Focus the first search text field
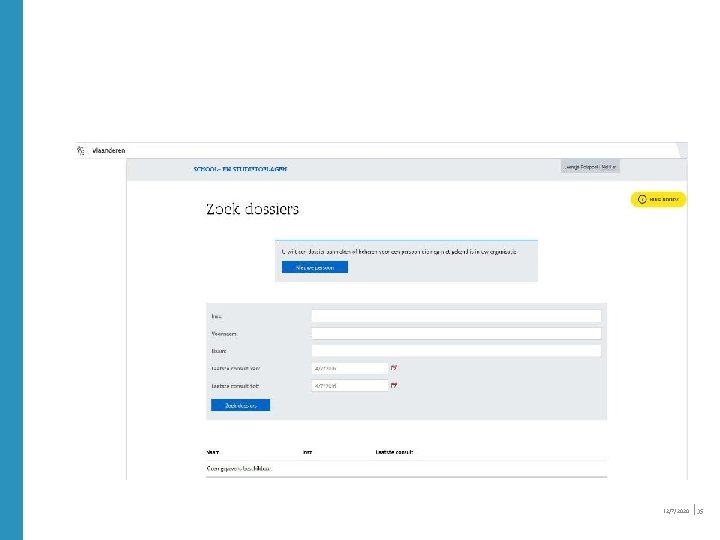This screenshot has height=540, width=720. 456,316
